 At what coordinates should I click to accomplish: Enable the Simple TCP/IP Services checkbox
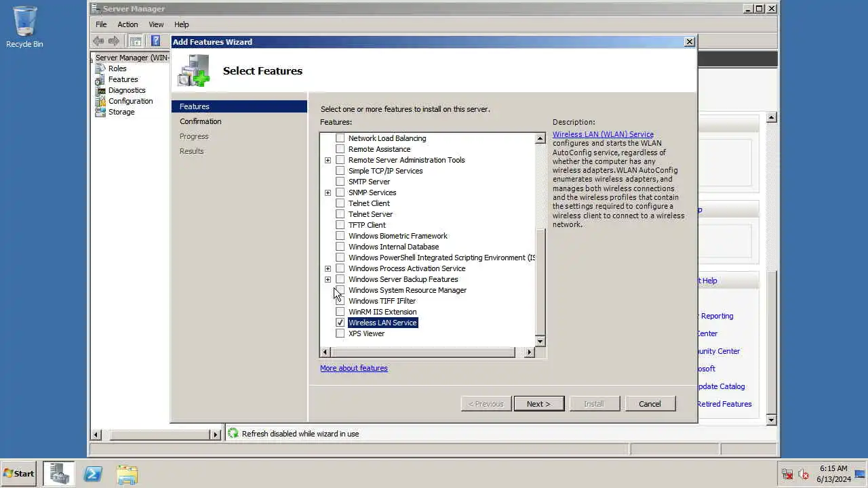point(340,171)
